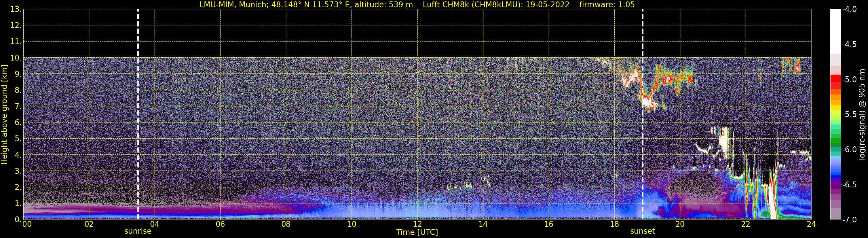Select the white dashed sunset marker line
This screenshot has width=868, height=238.
pyautogui.click(x=643, y=114)
